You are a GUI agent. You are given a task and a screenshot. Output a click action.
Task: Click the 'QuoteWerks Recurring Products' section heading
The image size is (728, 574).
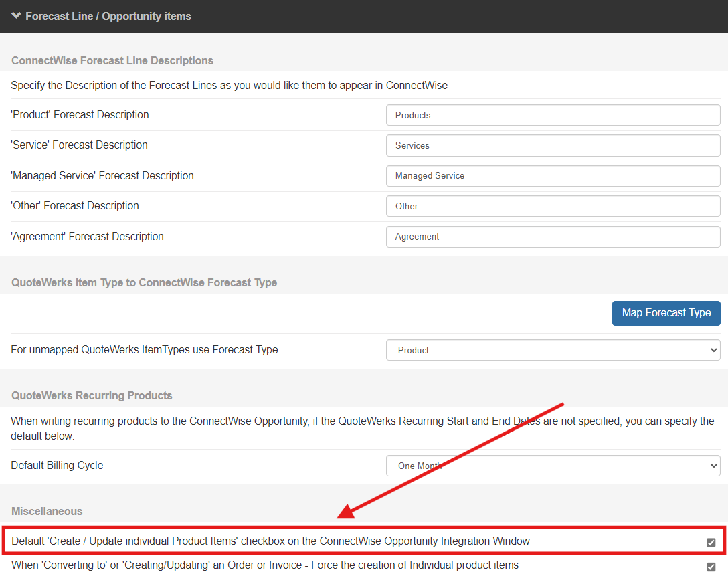click(92, 395)
